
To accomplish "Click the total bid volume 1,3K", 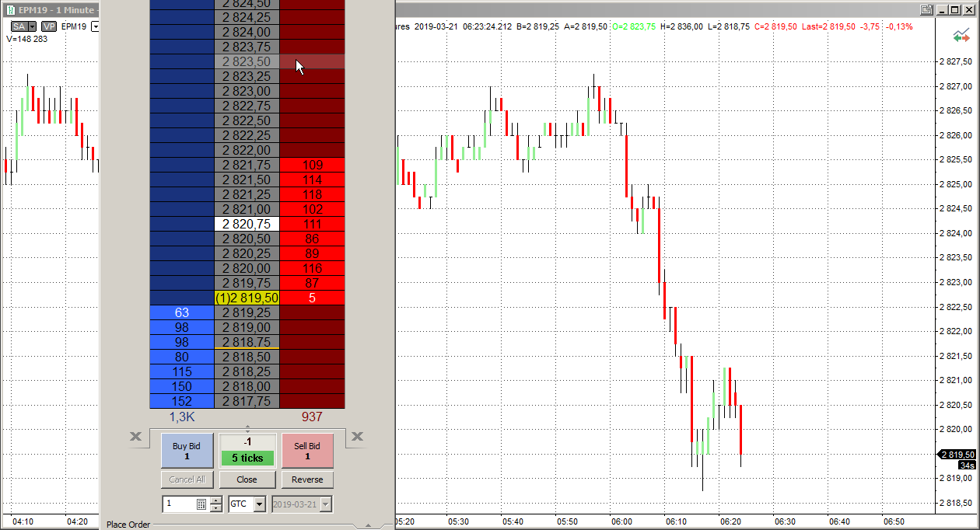I will coord(182,417).
